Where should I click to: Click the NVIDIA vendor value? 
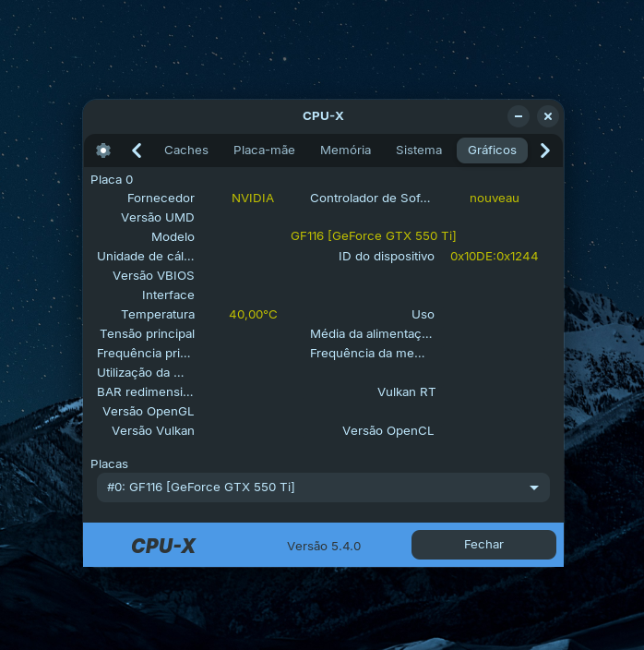click(253, 199)
